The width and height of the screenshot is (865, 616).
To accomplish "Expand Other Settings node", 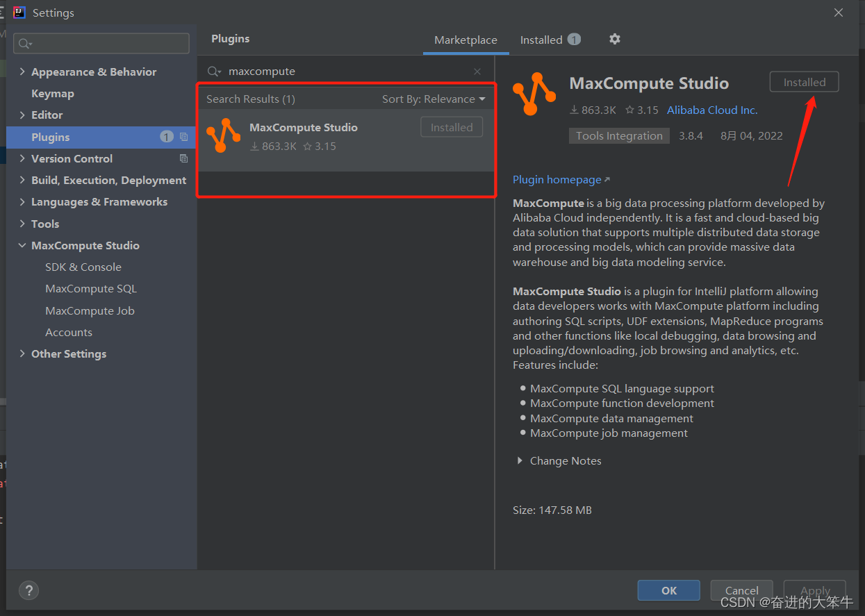I will click(22, 353).
